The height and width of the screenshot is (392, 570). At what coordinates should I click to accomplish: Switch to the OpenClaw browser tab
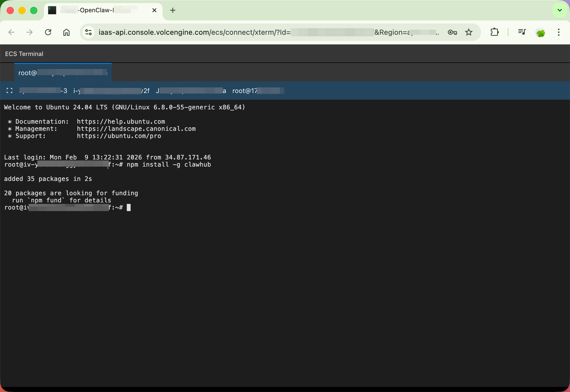[100, 10]
